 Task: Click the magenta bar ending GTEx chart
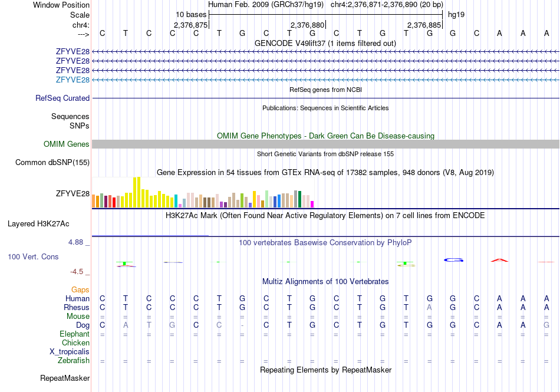(x=312, y=205)
